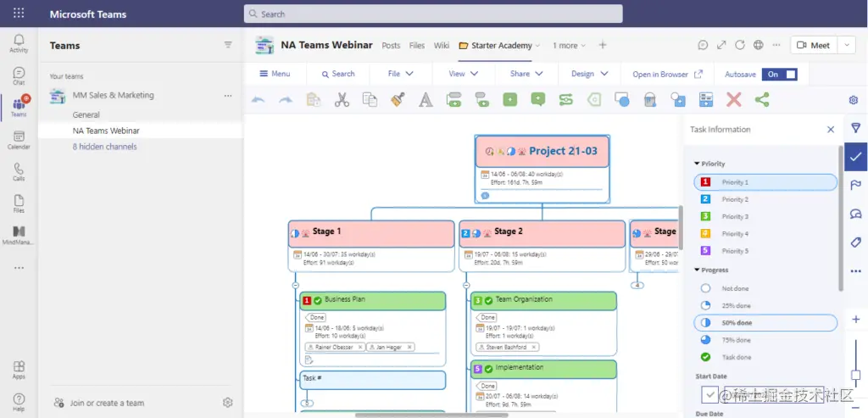868x418 pixels.
Task: Tick the Start Date checkbox
Action: pos(709,394)
